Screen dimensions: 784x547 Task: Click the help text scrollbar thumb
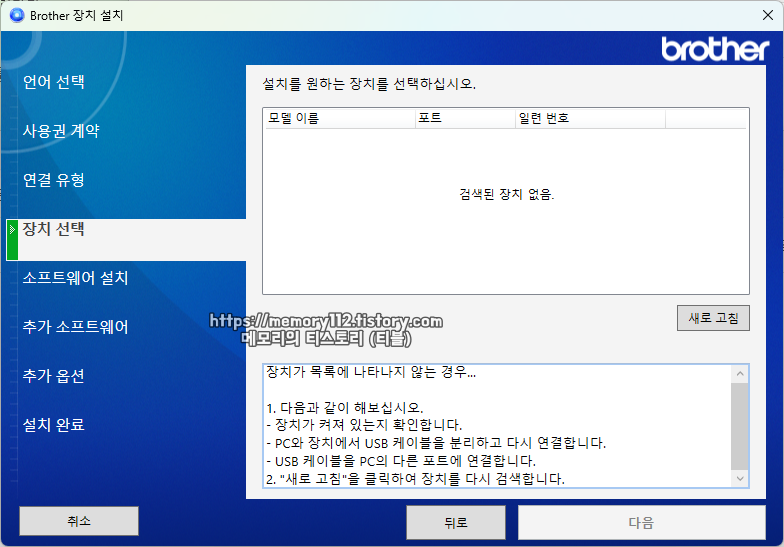click(740, 426)
